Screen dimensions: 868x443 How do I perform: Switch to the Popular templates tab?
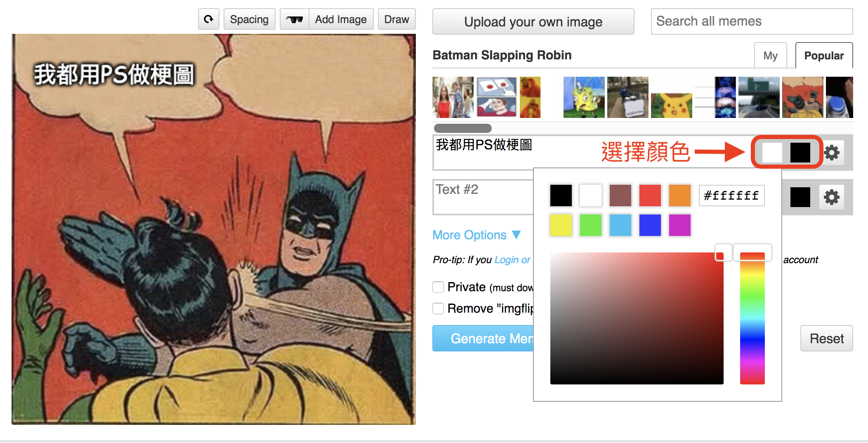click(823, 56)
